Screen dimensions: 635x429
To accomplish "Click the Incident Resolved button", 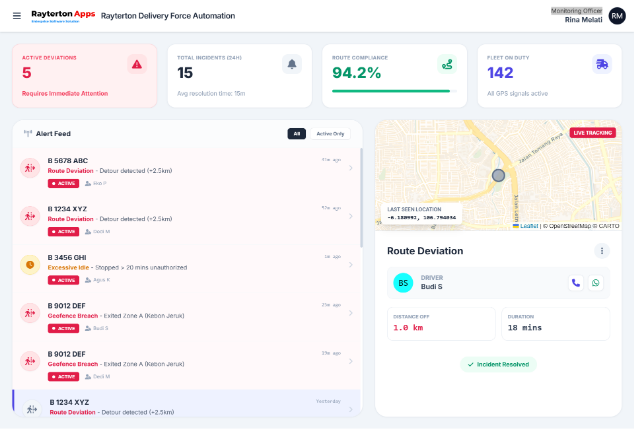I will (x=498, y=365).
